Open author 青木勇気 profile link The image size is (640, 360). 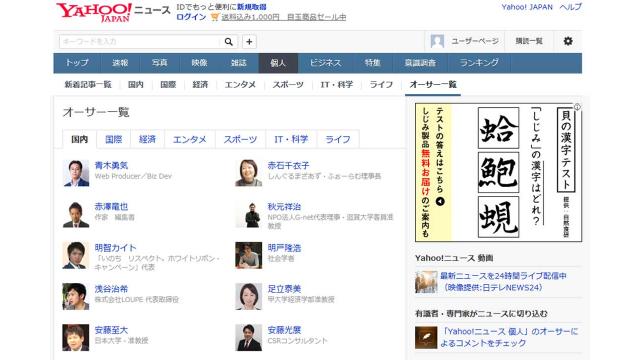(x=111, y=165)
